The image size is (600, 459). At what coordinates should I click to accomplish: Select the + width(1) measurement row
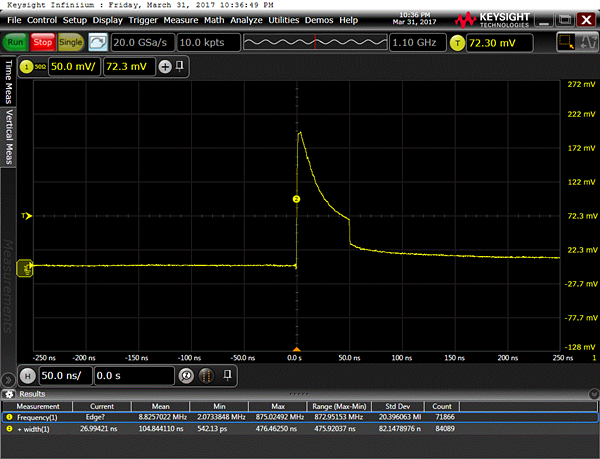pyautogui.click(x=300, y=429)
